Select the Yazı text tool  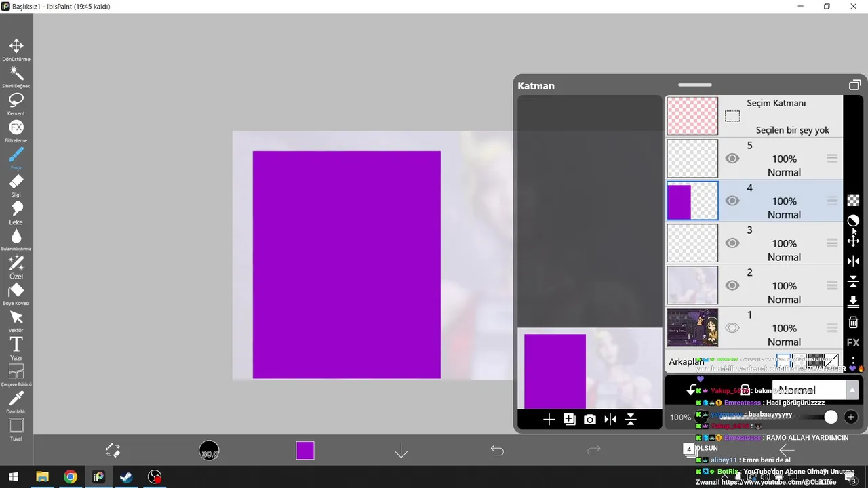[16, 348]
